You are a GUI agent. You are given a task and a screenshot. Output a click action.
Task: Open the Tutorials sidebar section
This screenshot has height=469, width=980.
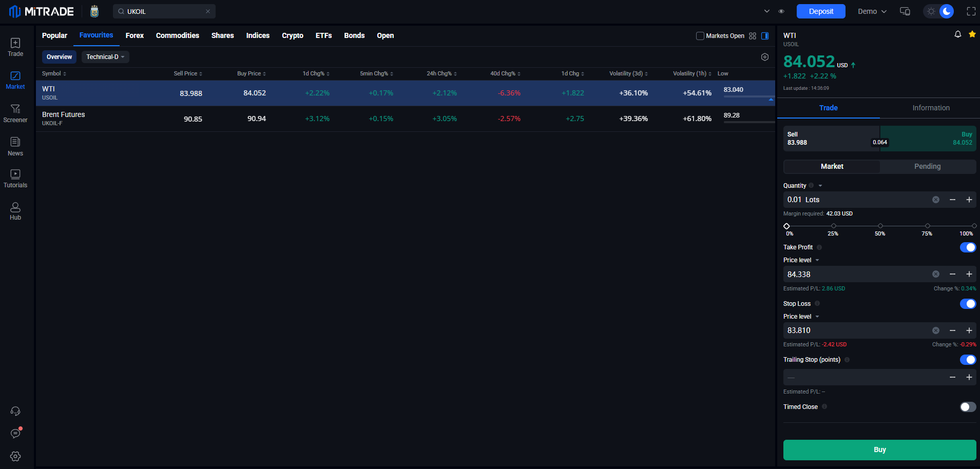[x=15, y=179]
